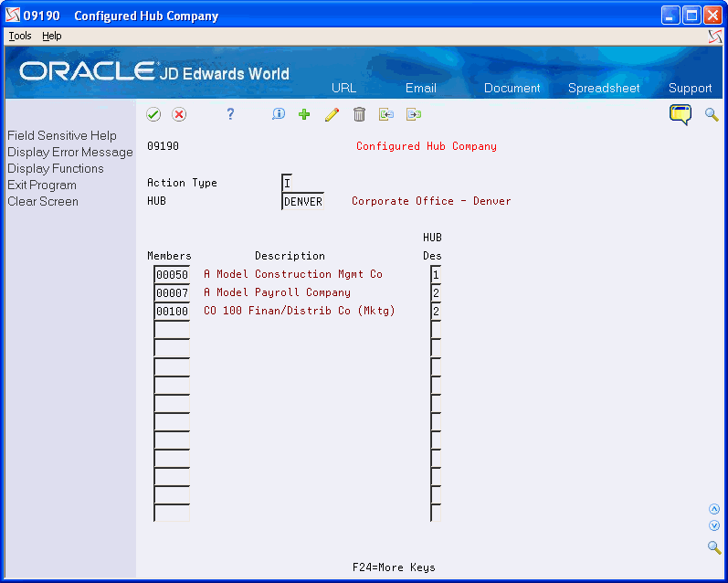Select Field Sensitive Help
728x583 pixels.
click(x=62, y=135)
